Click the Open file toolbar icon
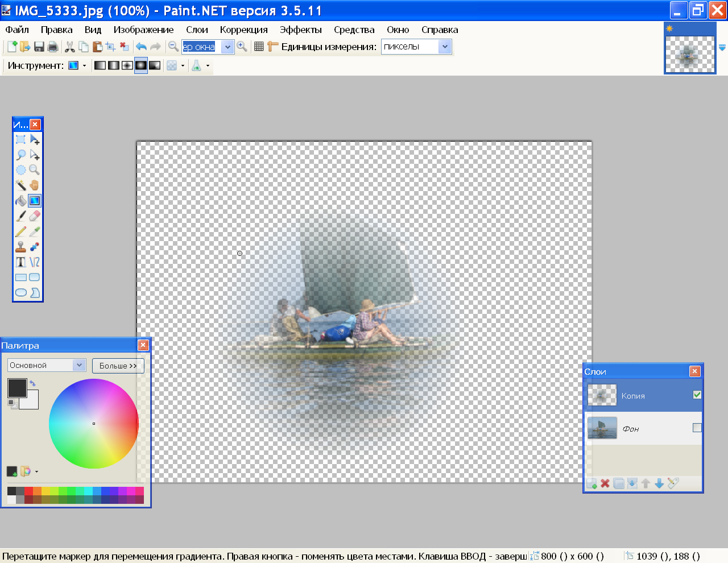 pyautogui.click(x=25, y=47)
